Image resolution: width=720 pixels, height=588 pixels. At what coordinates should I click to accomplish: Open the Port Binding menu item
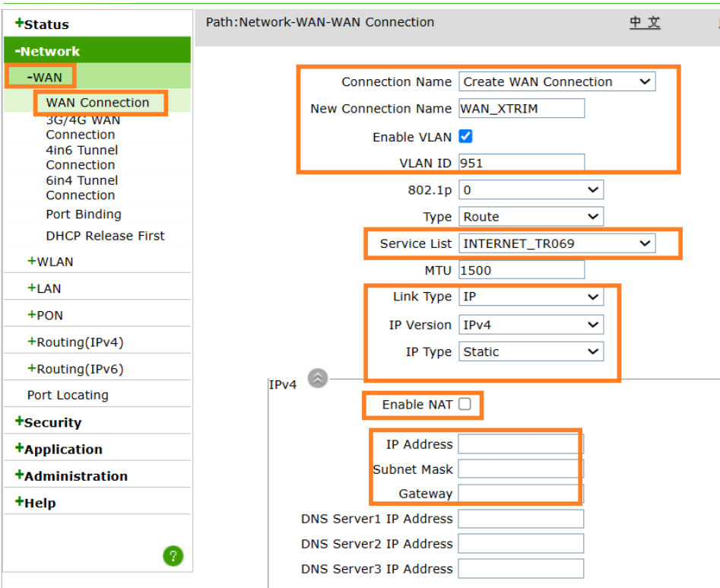pos(84,215)
